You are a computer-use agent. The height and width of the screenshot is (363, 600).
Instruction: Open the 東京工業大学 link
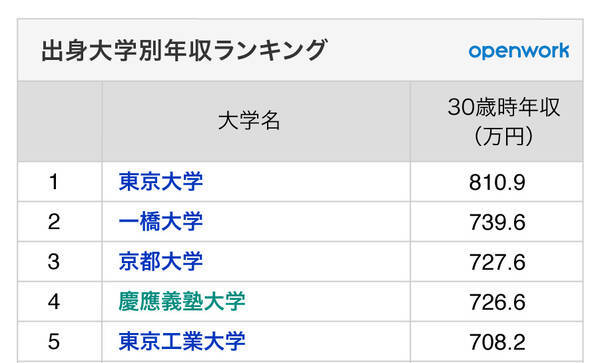tap(182, 342)
